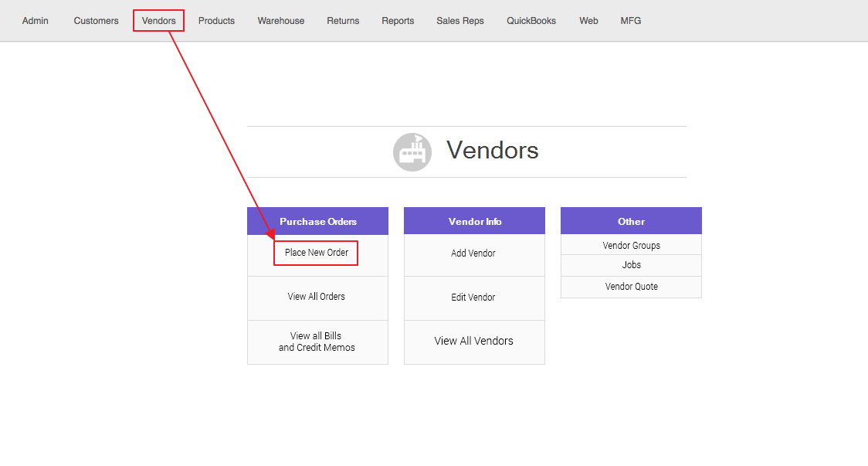Open Vendor Quote under Other
Image resolution: width=868 pixels, height=466 pixels.
click(631, 287)
